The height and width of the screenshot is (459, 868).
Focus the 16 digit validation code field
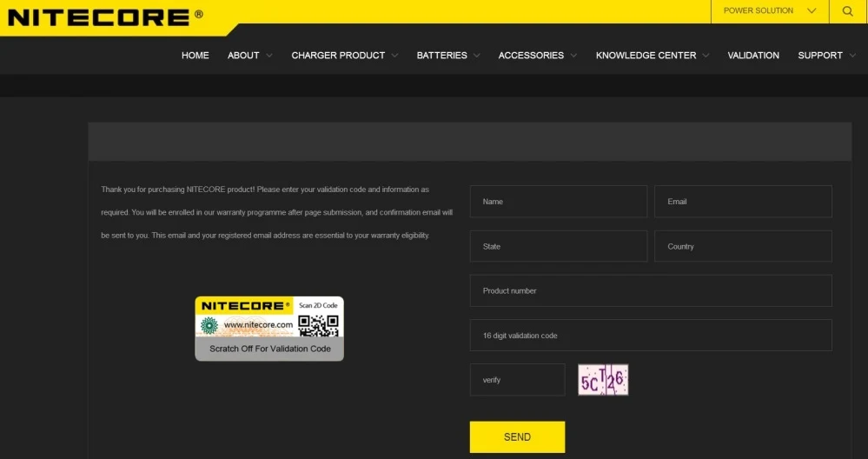[651, 336]
